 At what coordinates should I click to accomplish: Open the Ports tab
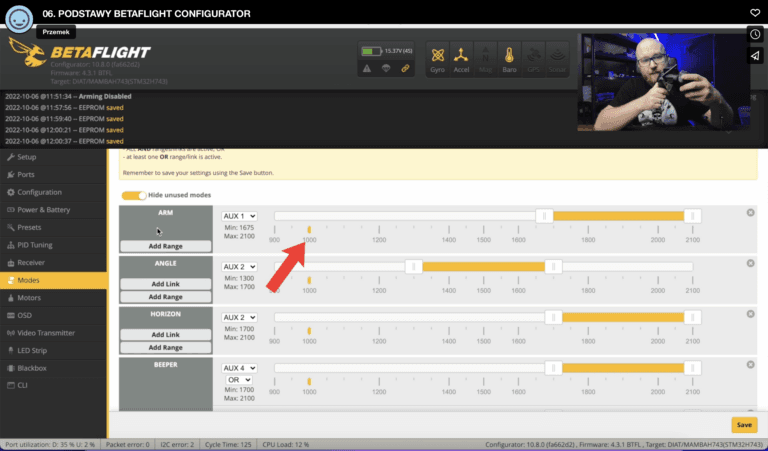[53, 175]
